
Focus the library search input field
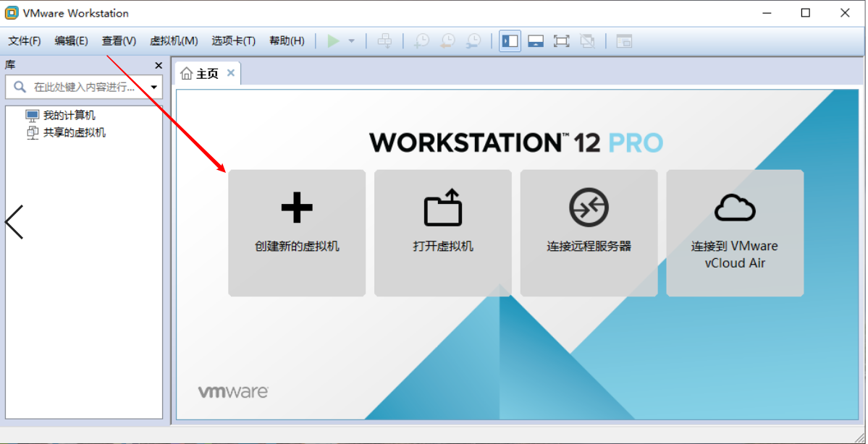(85, 87)
